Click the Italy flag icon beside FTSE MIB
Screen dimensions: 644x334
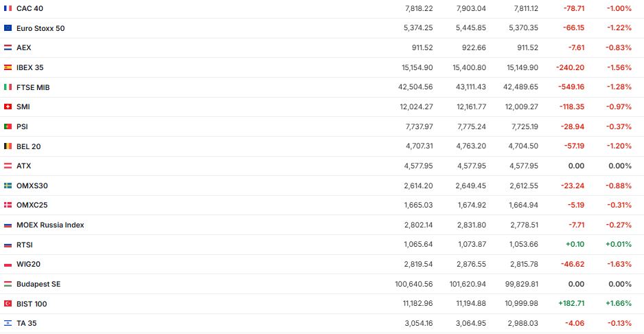point(8,87)
